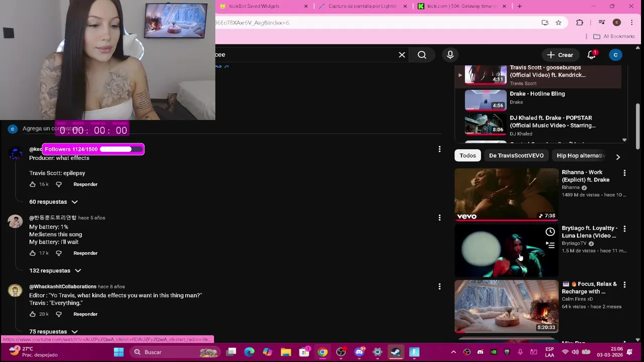This screenshot has width=644, height=362.
Task: Open taskbar volume control
Action: point(575,352)
